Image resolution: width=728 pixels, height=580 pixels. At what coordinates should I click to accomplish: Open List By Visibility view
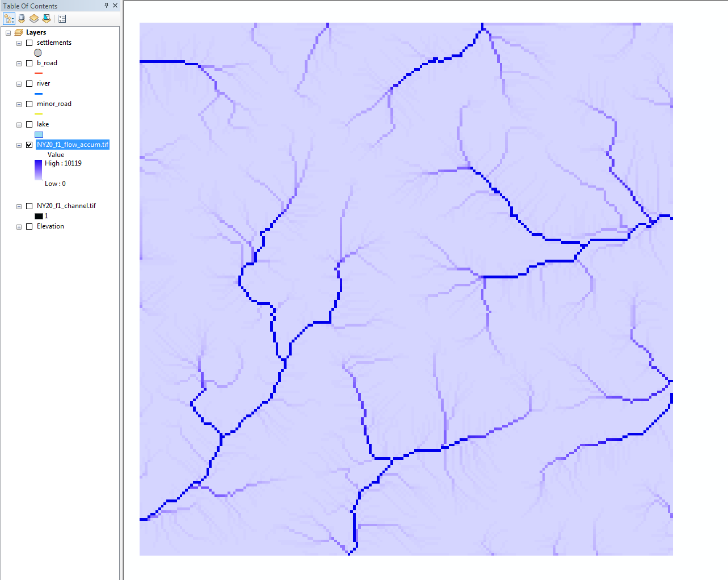coord(33,18)
